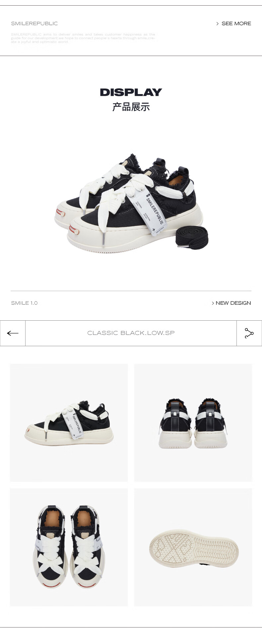The height and width of the screenshot is (644, 262).
Task: Click the red smile toe cap detail
Action: click(74, 230)
